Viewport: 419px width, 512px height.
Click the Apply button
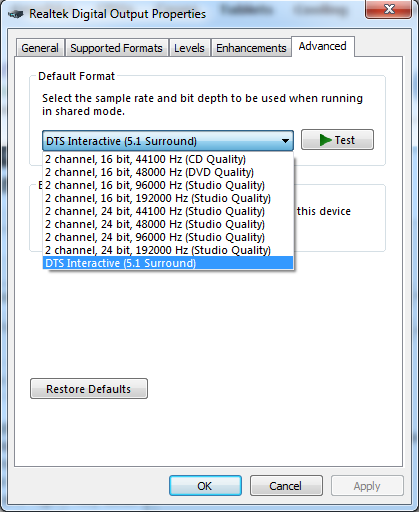click(367, 486)
